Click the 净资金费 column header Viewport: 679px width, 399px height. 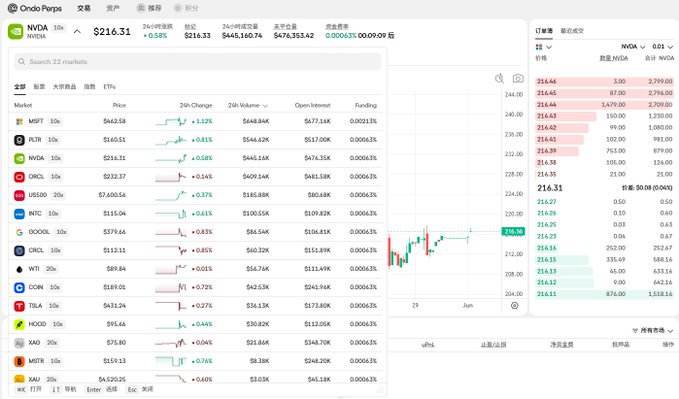click(562, 345)
